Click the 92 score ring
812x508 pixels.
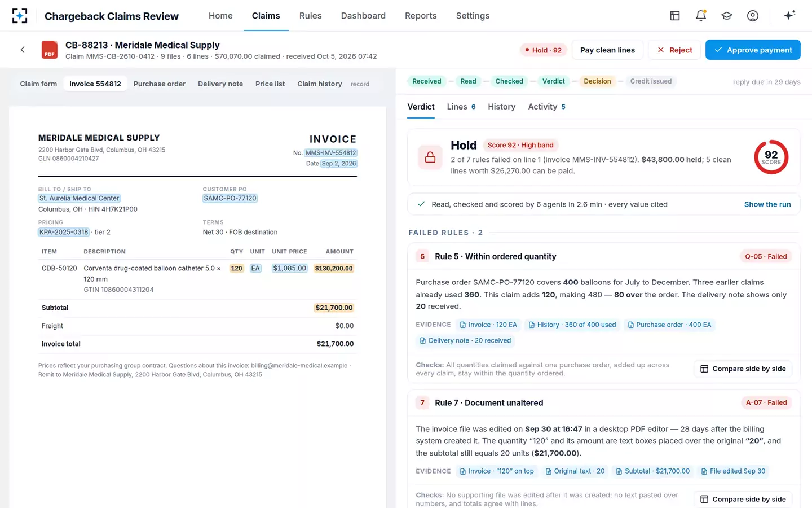[x=771, y=157]
